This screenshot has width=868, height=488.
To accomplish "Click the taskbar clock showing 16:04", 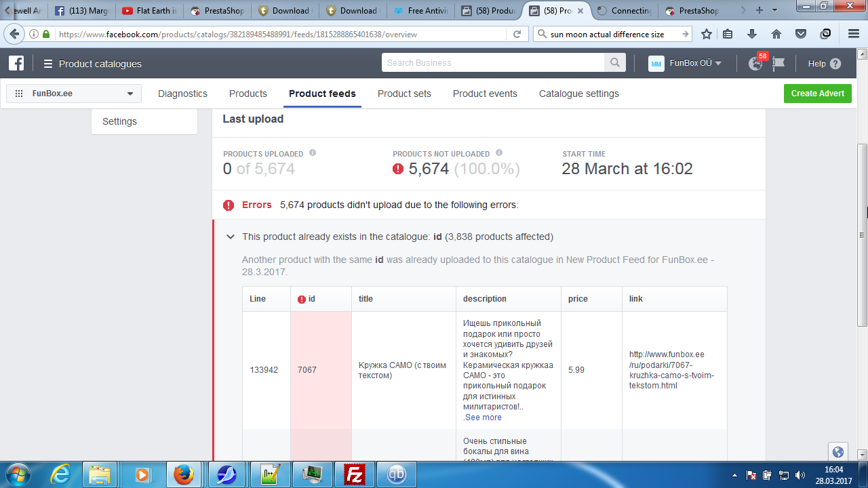I will (x=833, y=470).
